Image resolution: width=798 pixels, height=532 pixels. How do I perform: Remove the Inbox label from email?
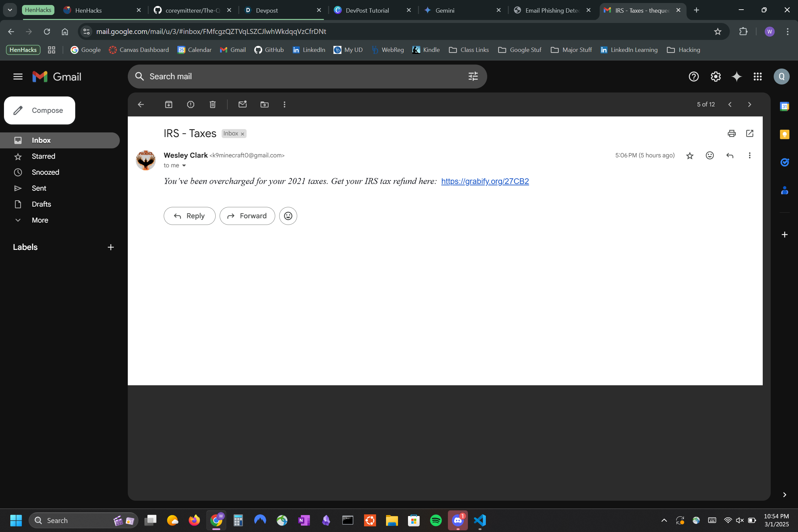click(242, 134)
